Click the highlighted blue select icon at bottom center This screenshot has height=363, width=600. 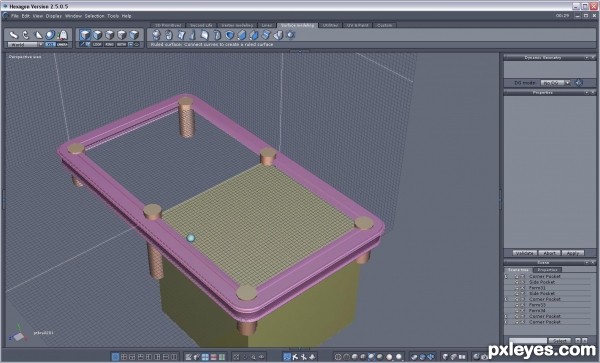[x=287, y=357]
